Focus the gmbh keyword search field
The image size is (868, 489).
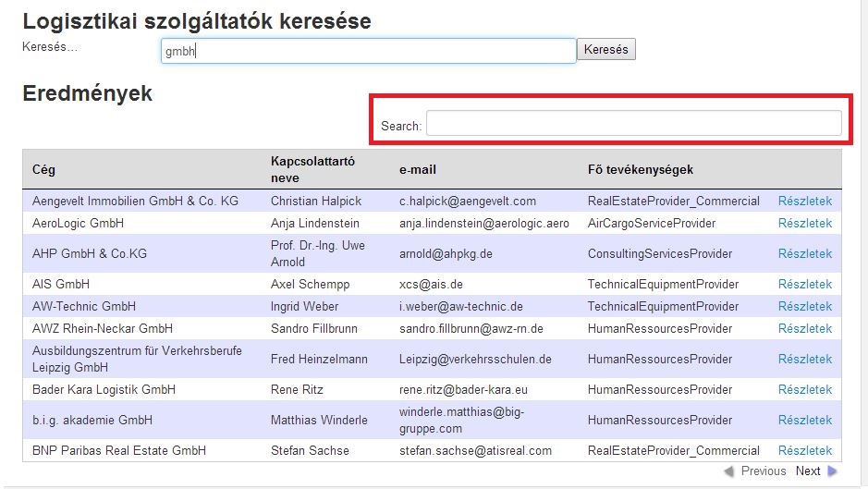[369, 51]
